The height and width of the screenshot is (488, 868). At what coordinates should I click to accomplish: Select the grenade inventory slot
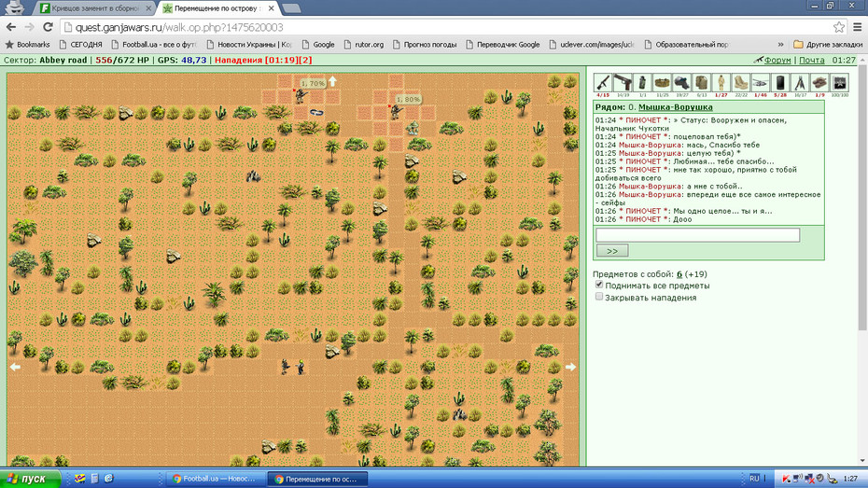[642, 82]
